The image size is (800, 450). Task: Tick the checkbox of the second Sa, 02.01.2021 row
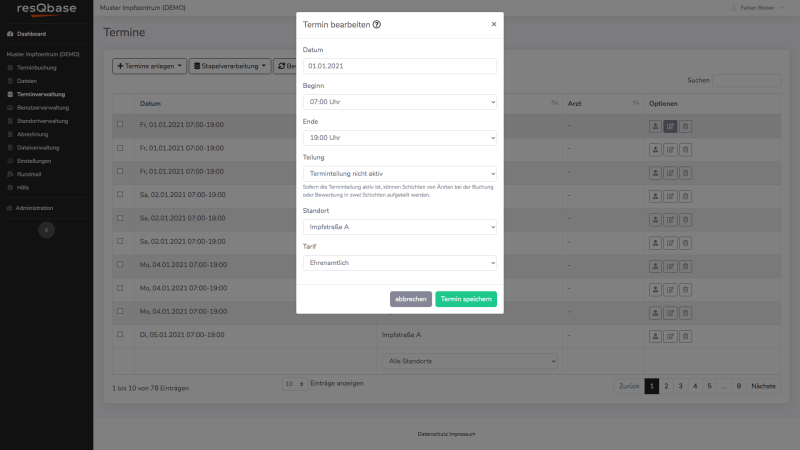(120, 218)
